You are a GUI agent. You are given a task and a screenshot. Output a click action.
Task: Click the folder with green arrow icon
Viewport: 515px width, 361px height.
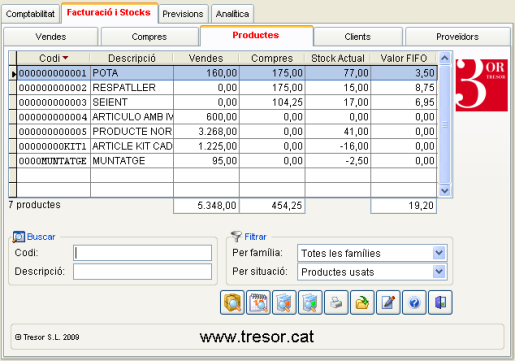tap(362, 302)
